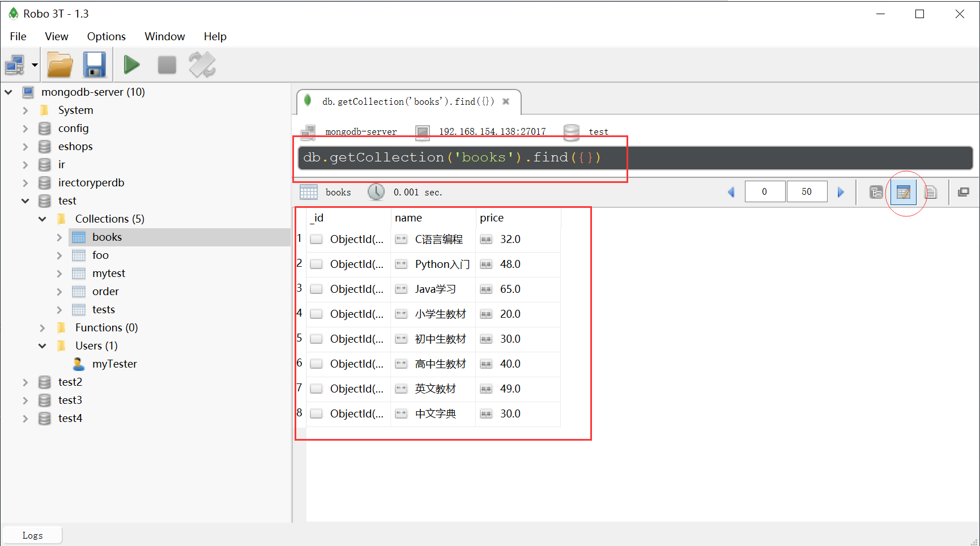Click the mongodb-server connection label in query bar

pyautogui.click(x=361, y=131)
